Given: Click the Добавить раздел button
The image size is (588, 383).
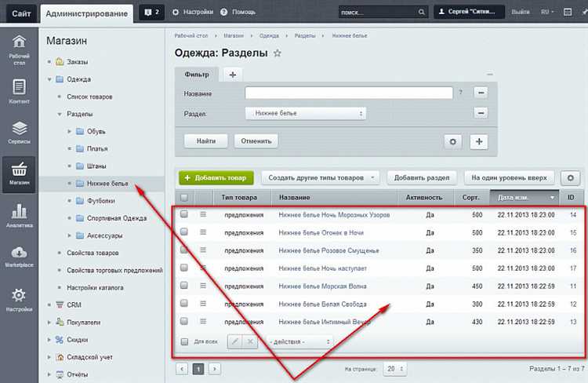Looking at the screenshot, I should (x=422, y=177).
